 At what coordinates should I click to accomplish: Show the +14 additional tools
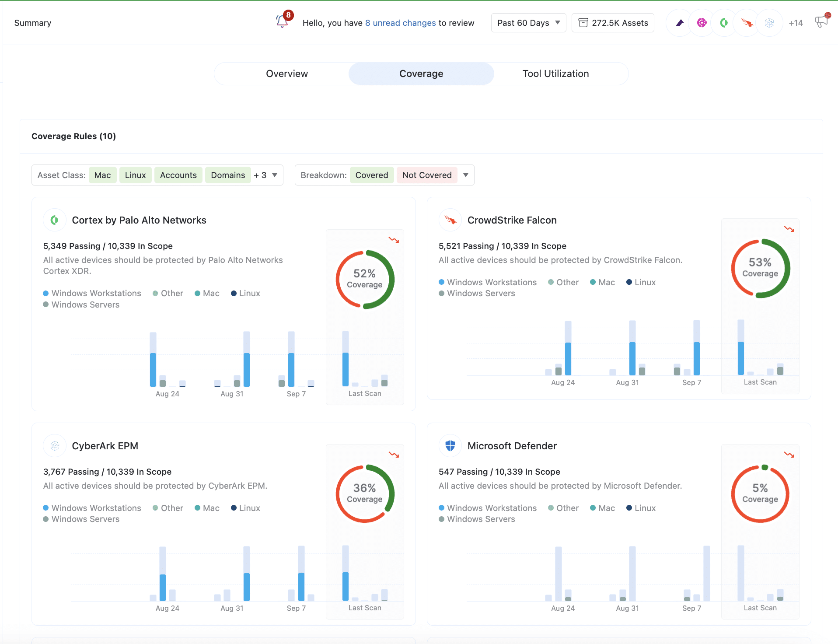click(x=796, y=23)
